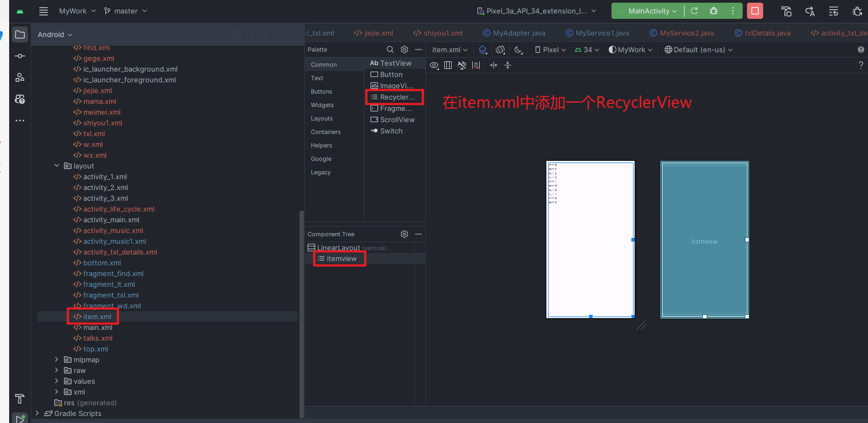Open the Pixel_3a device selector dropdown

(537, 11)
